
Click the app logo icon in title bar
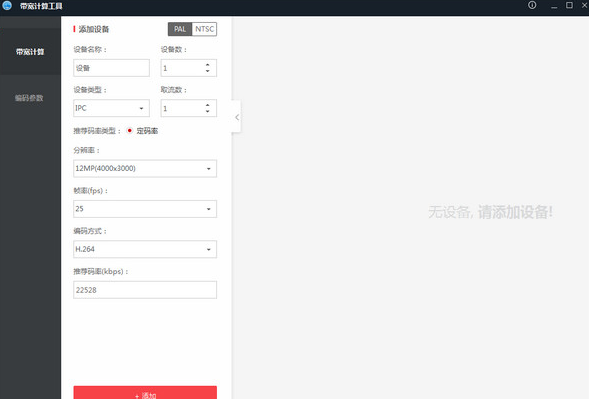[x=7, y=6]
